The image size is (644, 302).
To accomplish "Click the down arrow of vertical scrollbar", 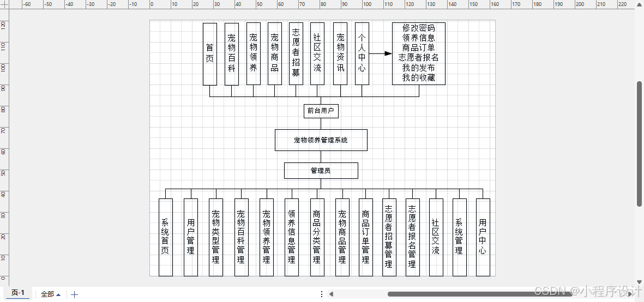I will coord(639,282).
